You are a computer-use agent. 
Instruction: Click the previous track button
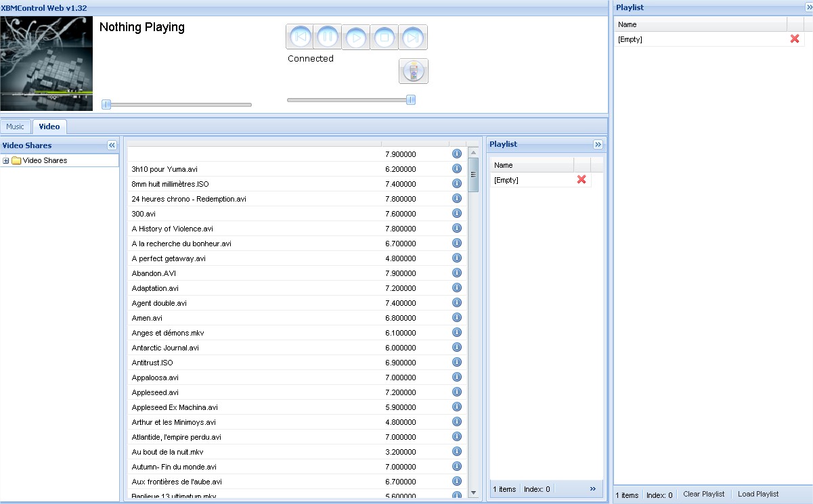300,37
